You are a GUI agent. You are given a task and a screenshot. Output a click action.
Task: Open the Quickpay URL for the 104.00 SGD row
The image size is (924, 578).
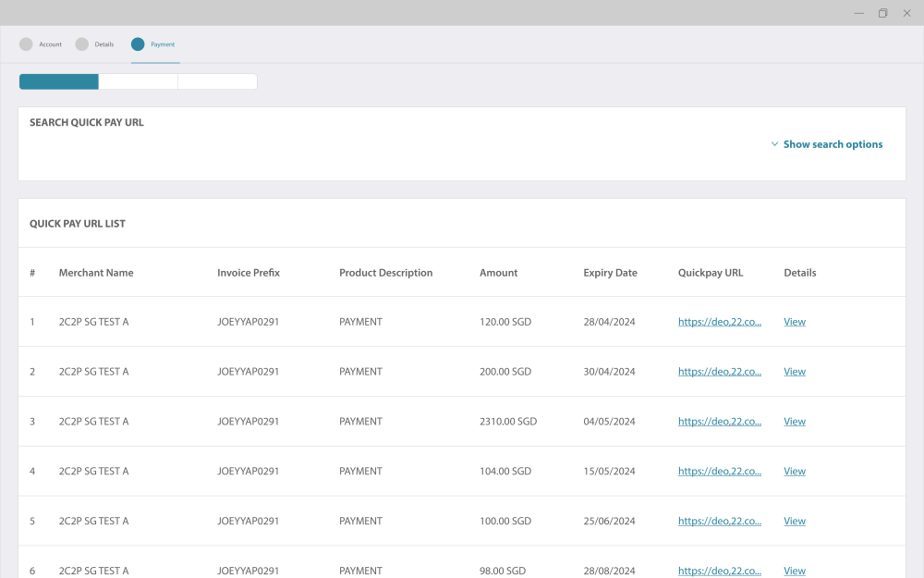[x=720, y=472]
